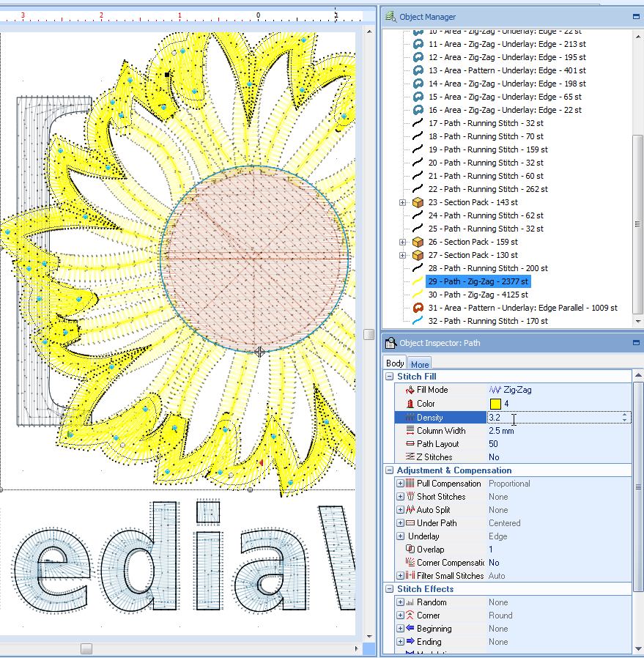644x658 pixels.
Task: Expand the 27 - Section Pack node
Action: pyautogui.click(x=402, y=255)
